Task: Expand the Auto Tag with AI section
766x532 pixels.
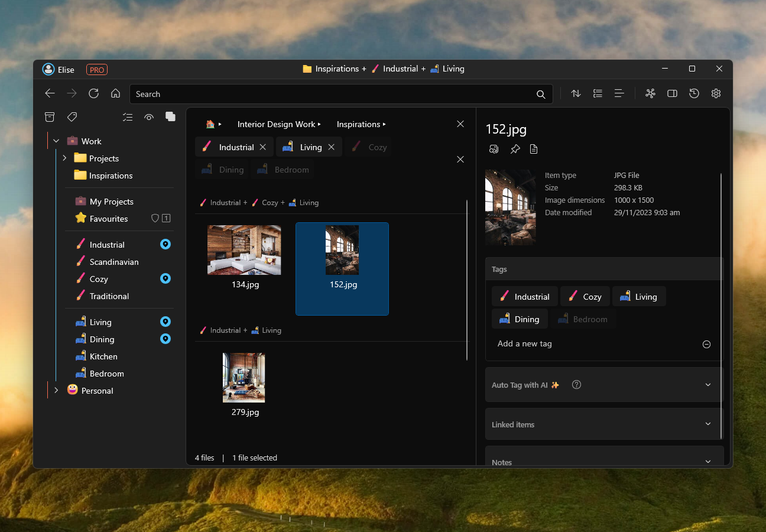Action: coord(707,384)
